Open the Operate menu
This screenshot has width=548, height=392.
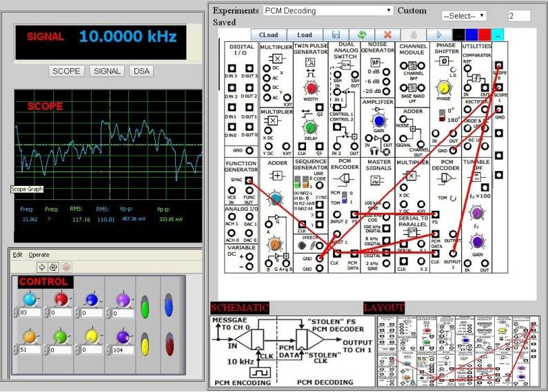(39, 255)
